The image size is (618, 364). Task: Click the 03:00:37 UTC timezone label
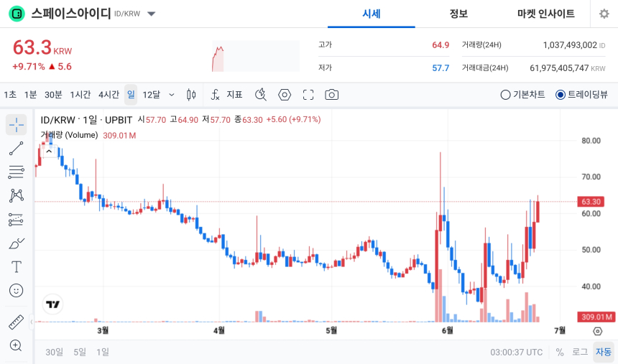[x=516, y=352]
